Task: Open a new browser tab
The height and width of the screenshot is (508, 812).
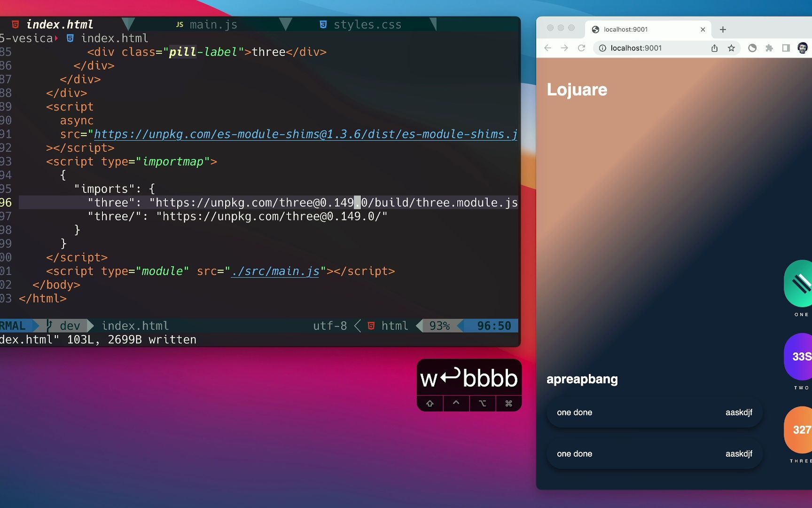Action: [x=723, y=29]
